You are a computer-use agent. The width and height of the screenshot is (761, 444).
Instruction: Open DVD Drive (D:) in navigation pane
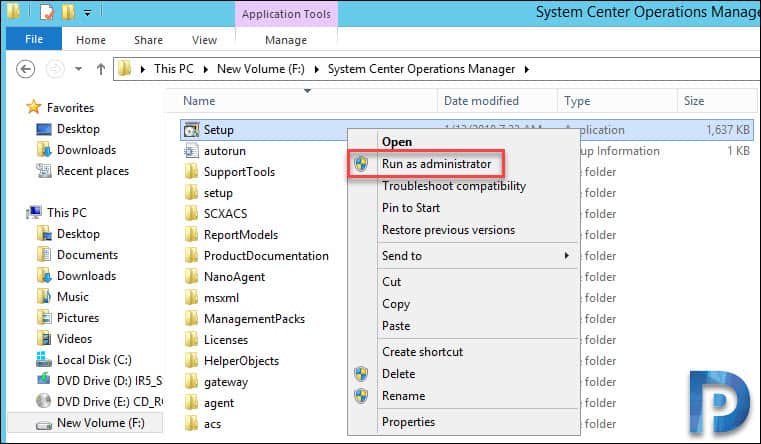click(x=109, y=381)
